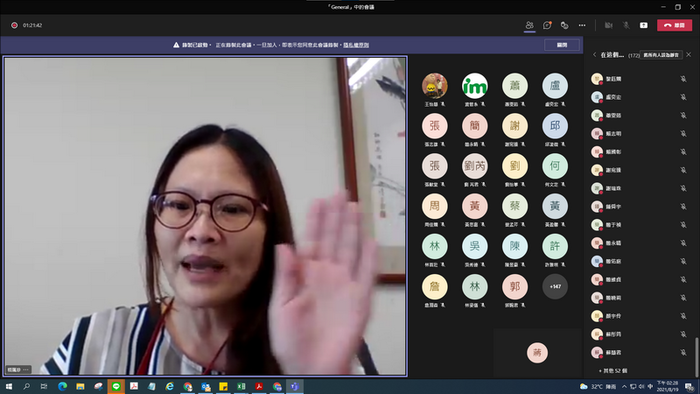Select the yellow 劉 participant avatar

(515, 166)
